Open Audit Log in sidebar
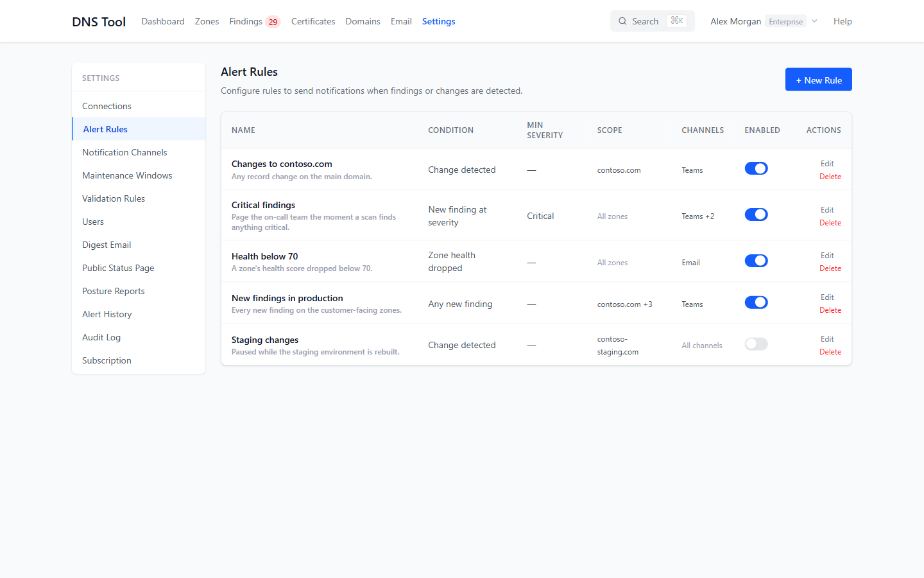 point(139,337)
